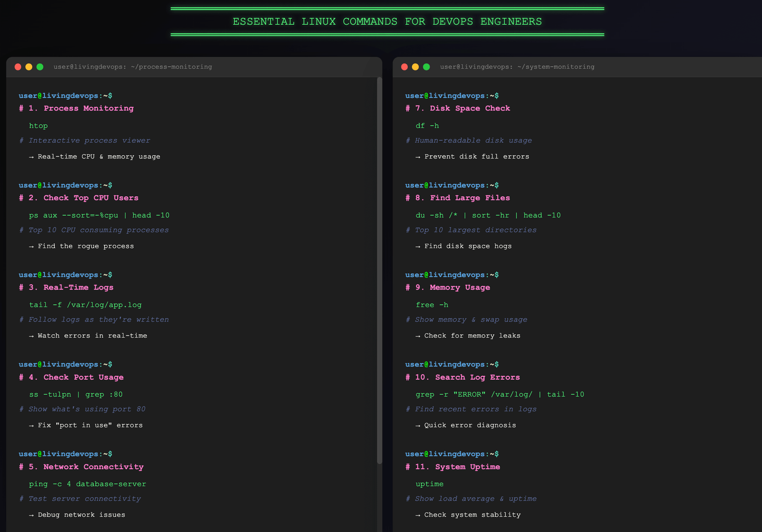Screen dimensions: 762x532
Task: Click the 'ss -tulpn | grep :80' command
Action: point(76,394)
